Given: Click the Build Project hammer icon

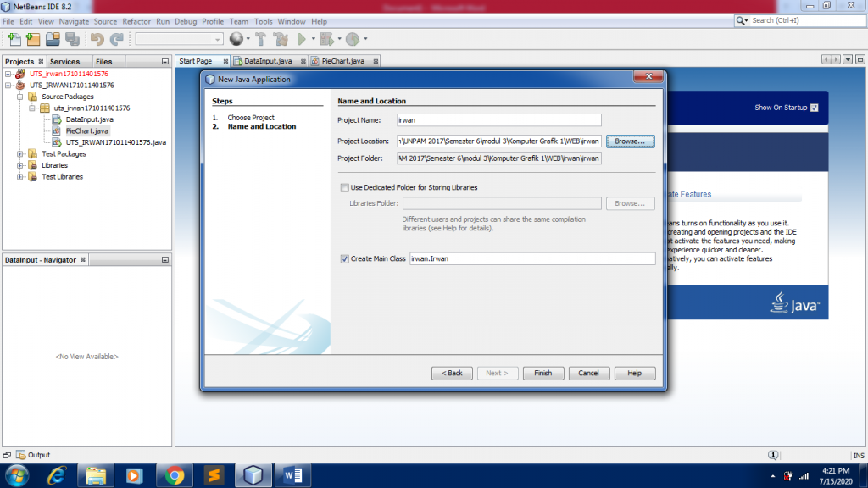Looking at the screenshot, I should pyautogui.click(x=260, y=39).
